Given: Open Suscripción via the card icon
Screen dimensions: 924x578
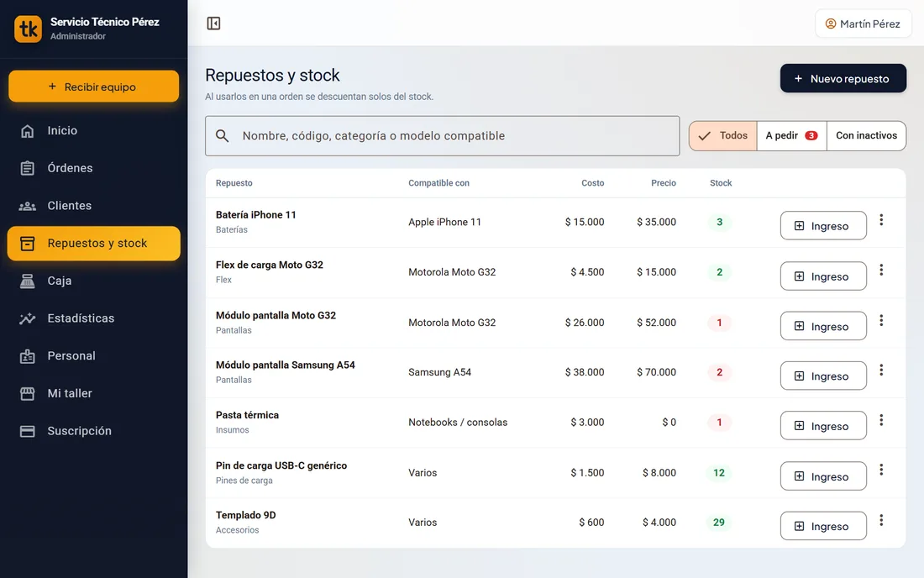Looking at the screenshot, I should (27, 431).
